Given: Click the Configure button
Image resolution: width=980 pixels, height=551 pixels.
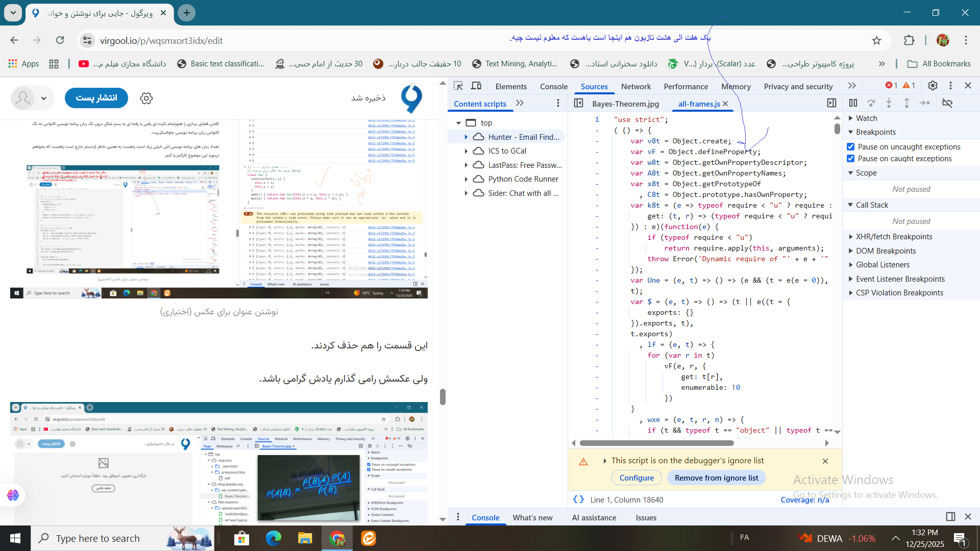Looking at the screenshot, I should point(636,478).
